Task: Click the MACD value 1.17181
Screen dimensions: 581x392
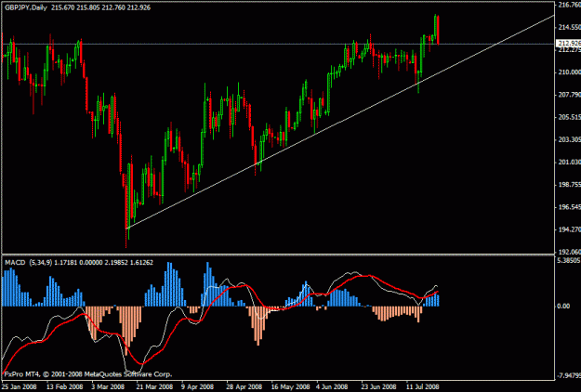Action: (66, 263)
